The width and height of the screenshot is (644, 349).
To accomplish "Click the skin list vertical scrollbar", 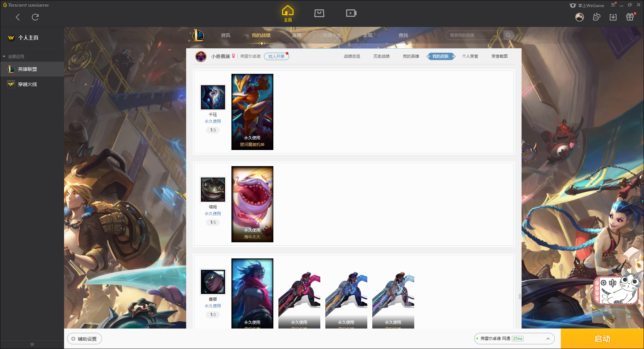I will (x=520, y=297).
